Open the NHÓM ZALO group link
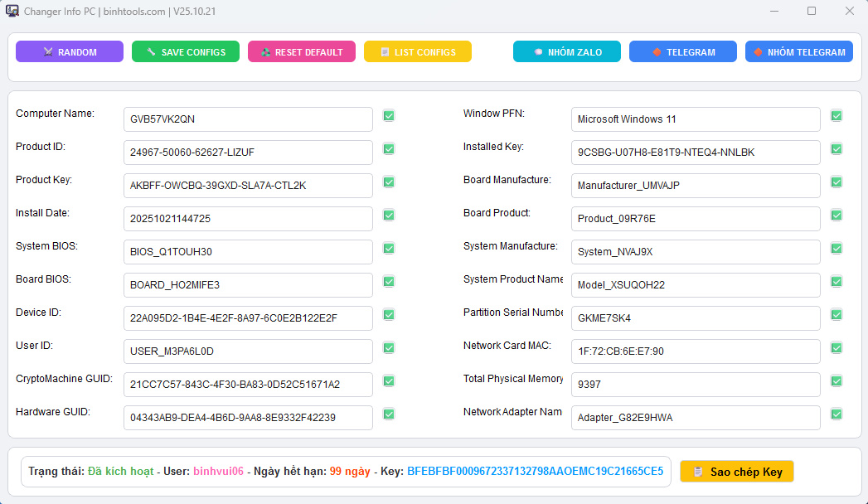 pos(567,52)
